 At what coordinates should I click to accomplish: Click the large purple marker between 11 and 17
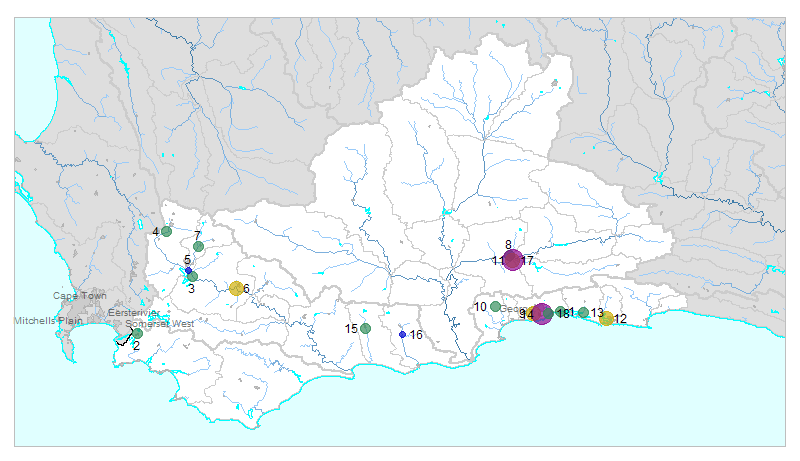click(x=513, y=260)
